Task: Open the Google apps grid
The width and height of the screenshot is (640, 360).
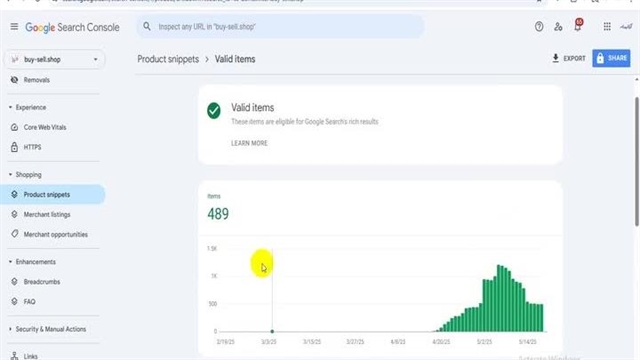Action: tap(607, 27)
